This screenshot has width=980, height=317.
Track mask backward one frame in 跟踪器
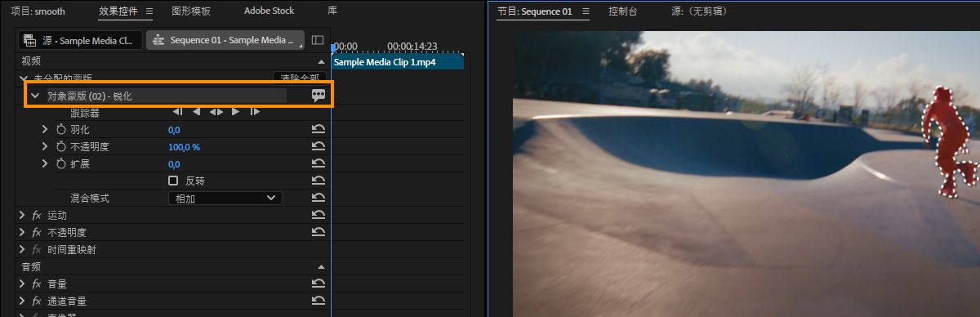click(177, 112)
